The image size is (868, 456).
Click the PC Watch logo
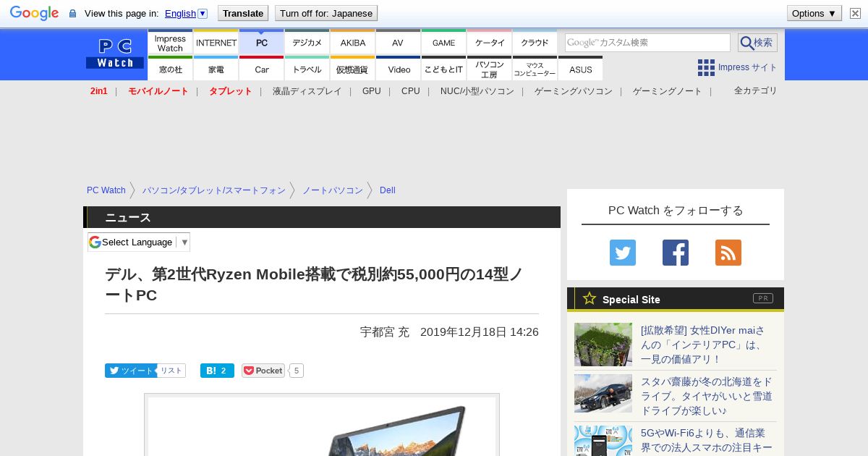click(x=115, y=54)
